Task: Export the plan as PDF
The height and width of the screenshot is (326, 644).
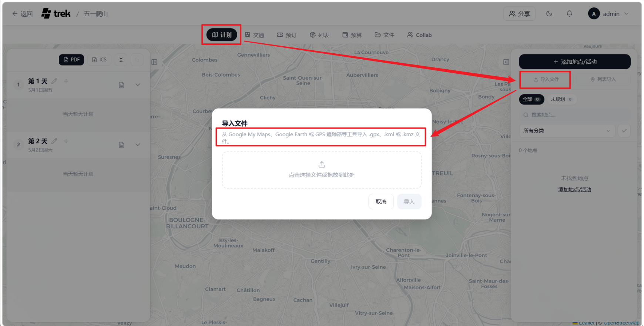Action: [71, 60]
